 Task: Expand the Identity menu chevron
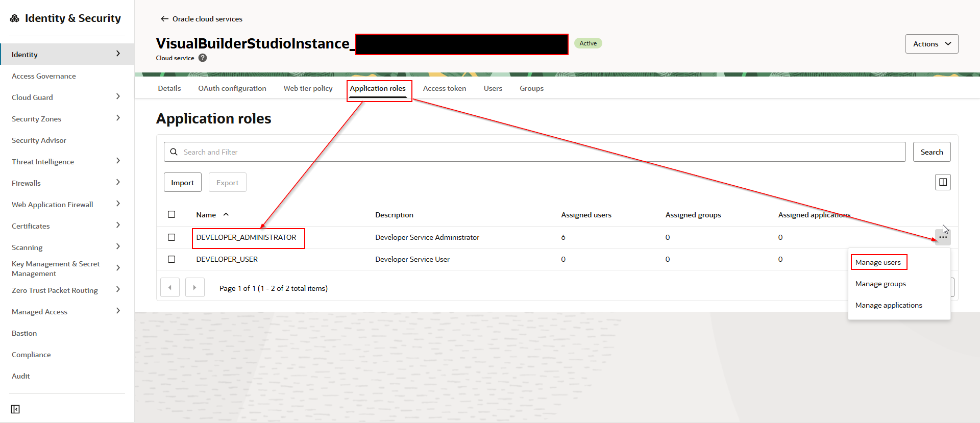(x=118, y=54)
